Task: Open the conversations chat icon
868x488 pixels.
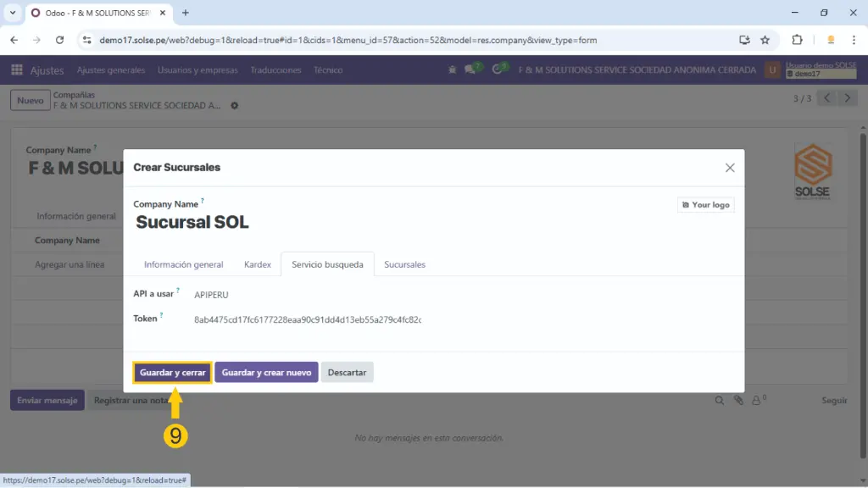Action: [x=471, y=70]
